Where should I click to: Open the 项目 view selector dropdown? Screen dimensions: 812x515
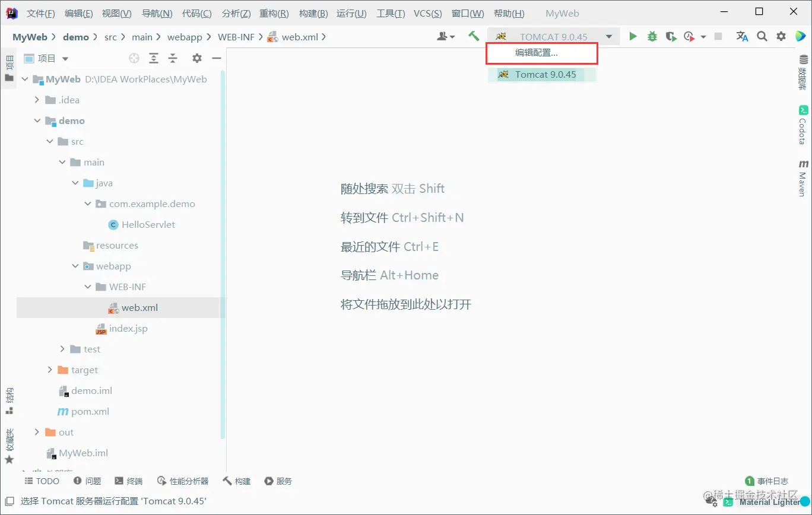(x=46, y=58)
